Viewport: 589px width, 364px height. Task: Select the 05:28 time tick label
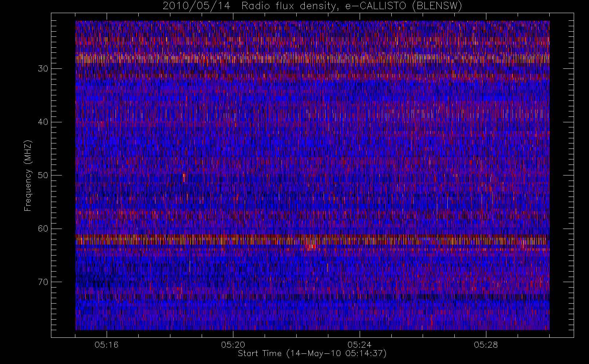[x=486, y=345]
